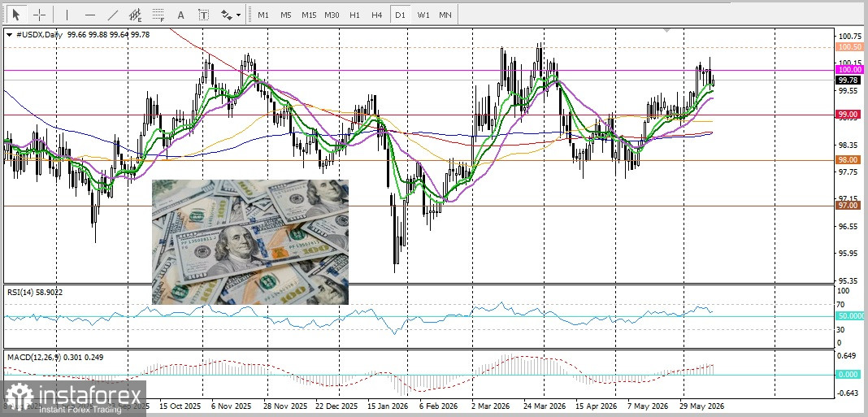Click the 29 May 2026 date label
The height and width of the screenshot is (417, 868).
click(x=704, y=406)
